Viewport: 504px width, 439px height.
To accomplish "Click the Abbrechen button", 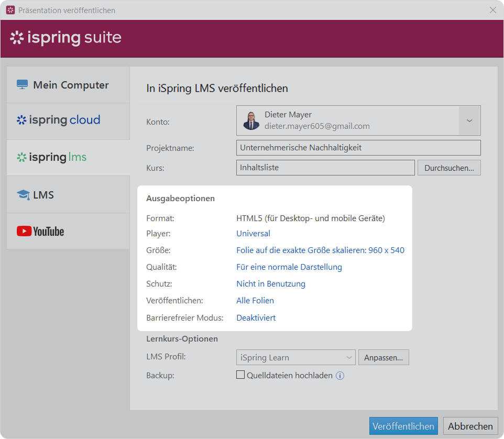I will [470, 426].
